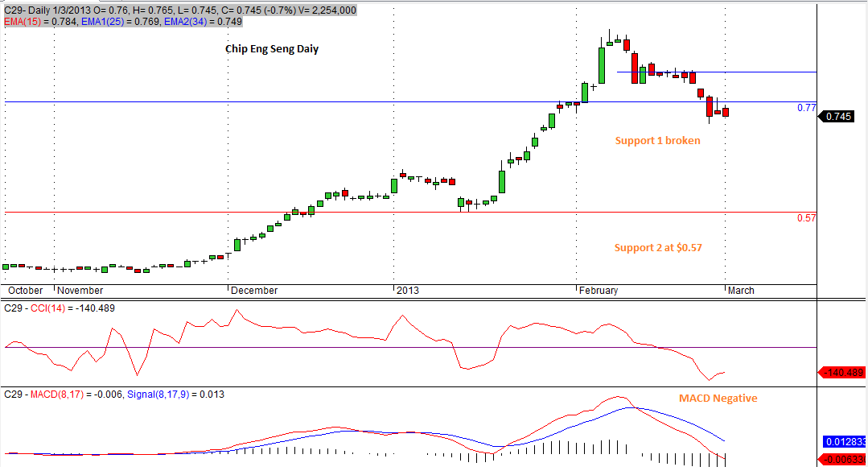Screen dimensions: 868x471
Task: Click the 'MACD Negative' annotation text
Action: 718,398
